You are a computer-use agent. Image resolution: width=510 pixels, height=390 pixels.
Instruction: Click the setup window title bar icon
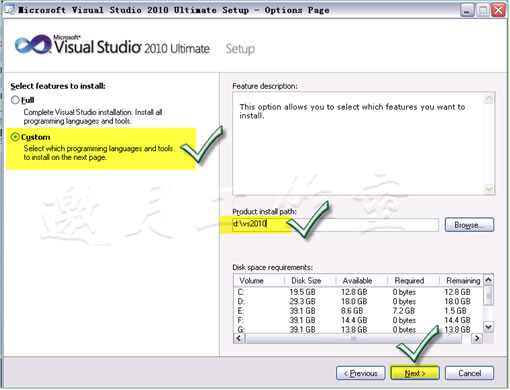point(10,10)
